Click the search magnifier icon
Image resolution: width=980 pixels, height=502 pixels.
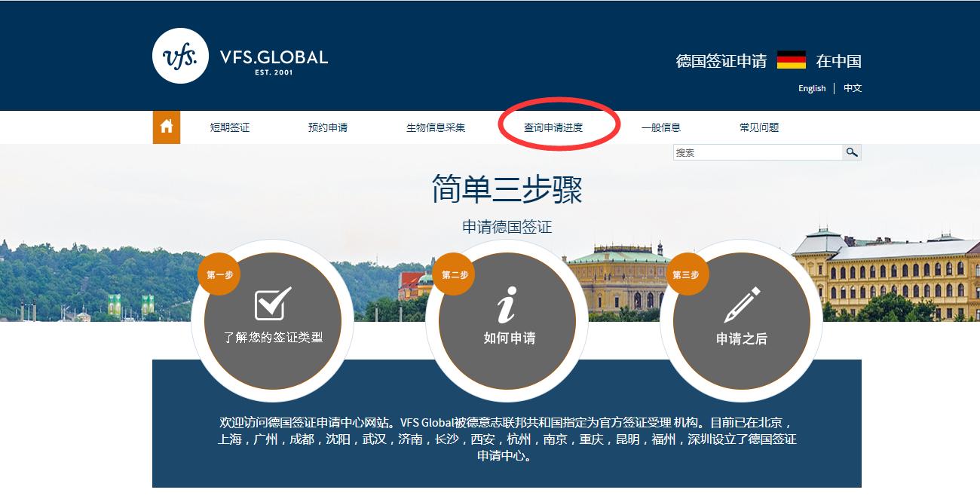click(852, 152)
